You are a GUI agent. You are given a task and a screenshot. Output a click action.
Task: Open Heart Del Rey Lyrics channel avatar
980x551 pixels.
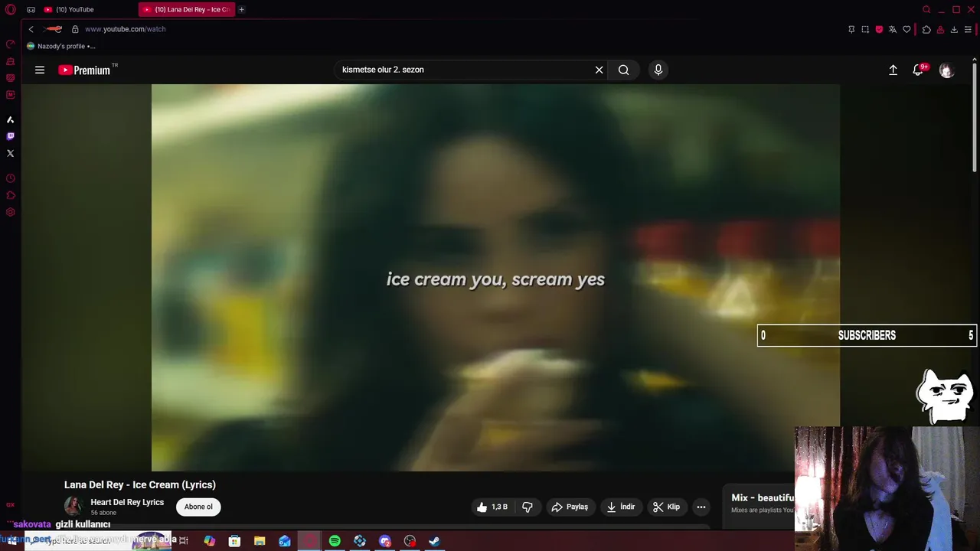coord(73,506)
